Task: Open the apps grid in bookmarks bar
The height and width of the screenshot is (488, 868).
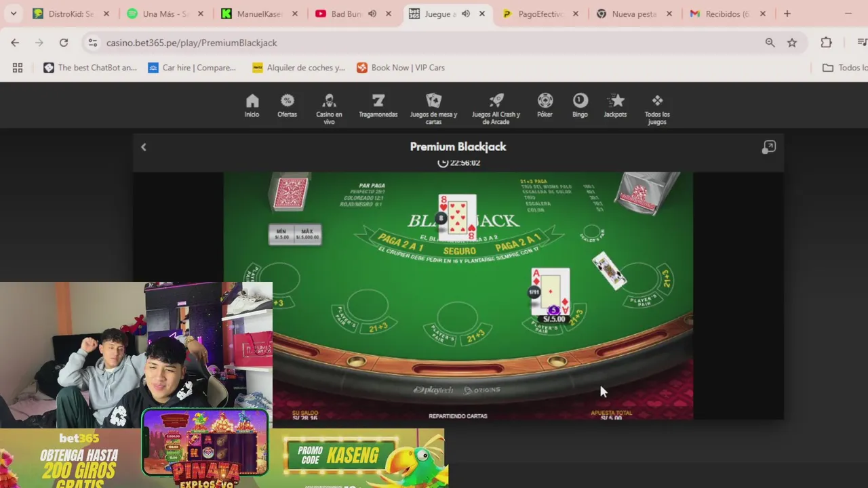Action: 18,68
